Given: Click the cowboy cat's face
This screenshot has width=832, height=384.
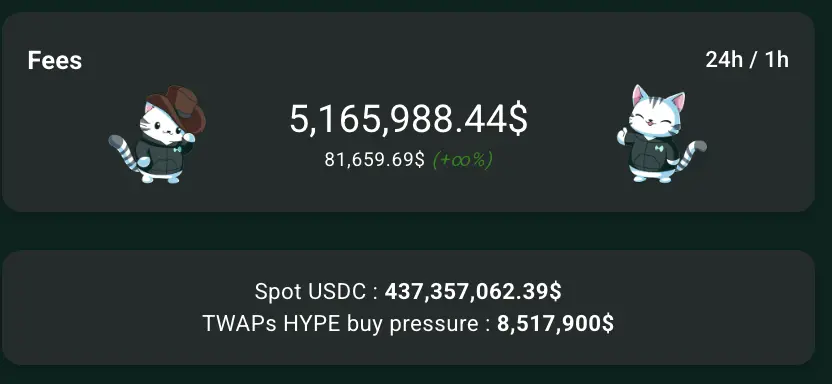Looking at the screenshot, I should click(160, 126).
